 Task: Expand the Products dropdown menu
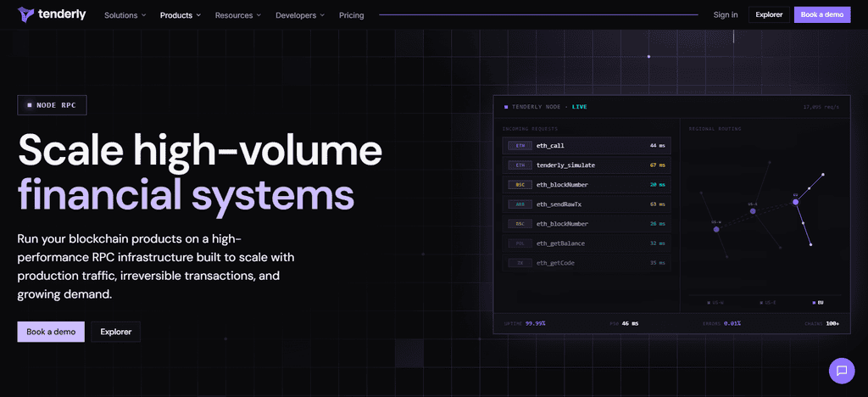(181, 15)
